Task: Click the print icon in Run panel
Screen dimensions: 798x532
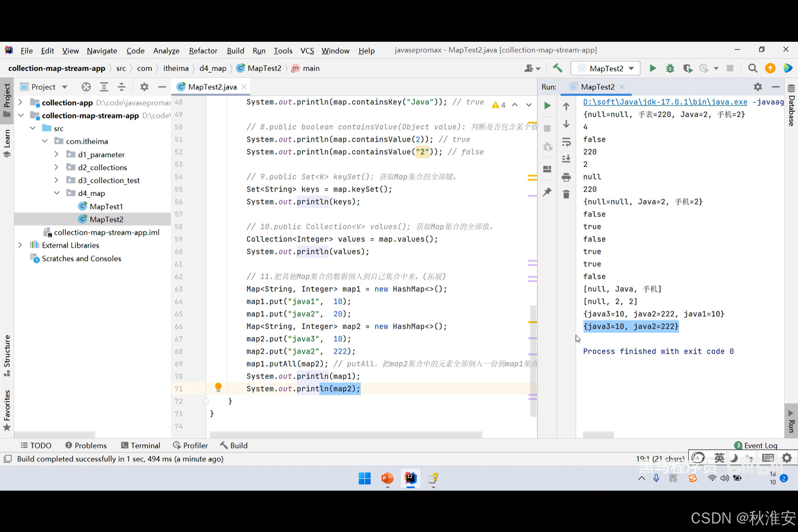Action: coord(566,177)
